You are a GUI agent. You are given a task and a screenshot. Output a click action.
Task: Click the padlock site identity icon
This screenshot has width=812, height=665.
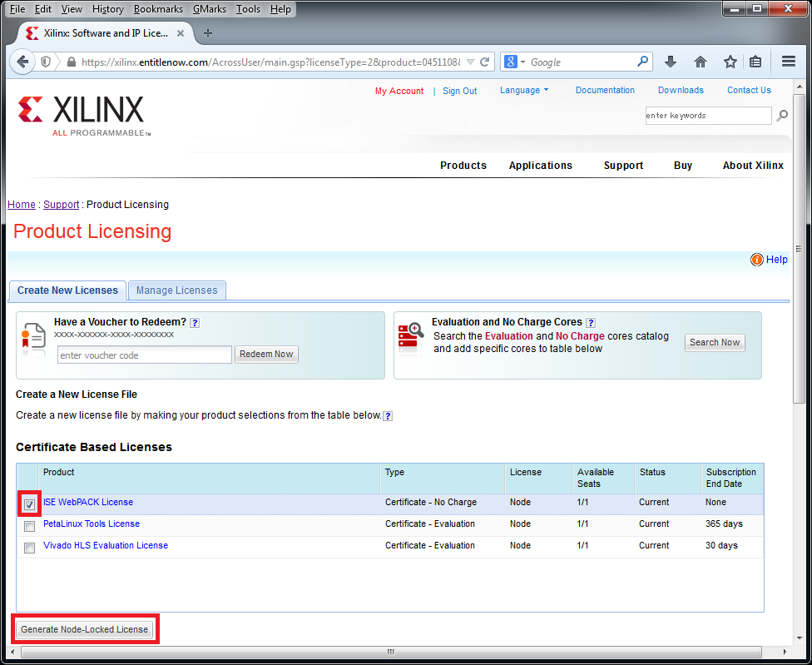pos(72,62)
